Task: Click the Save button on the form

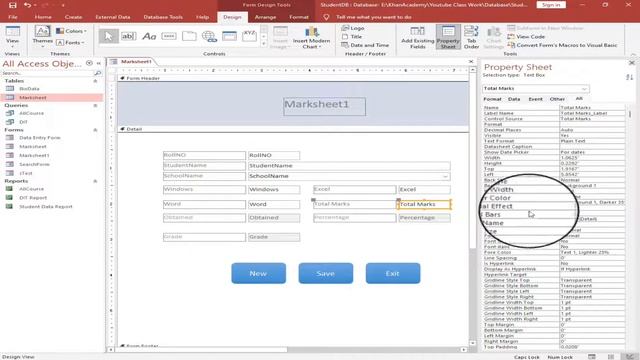Action: pyautogui.click(x=325, y=273)
